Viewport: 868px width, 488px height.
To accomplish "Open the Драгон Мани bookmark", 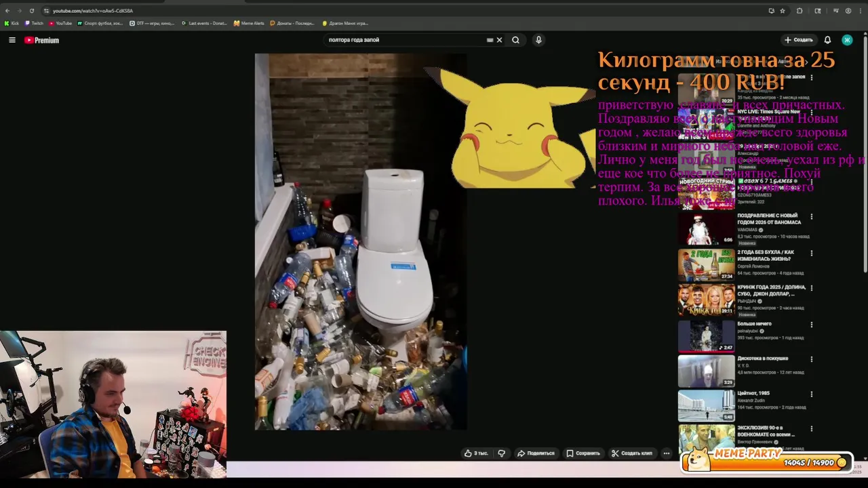I will pyautogui.click(x=345, y=23).
